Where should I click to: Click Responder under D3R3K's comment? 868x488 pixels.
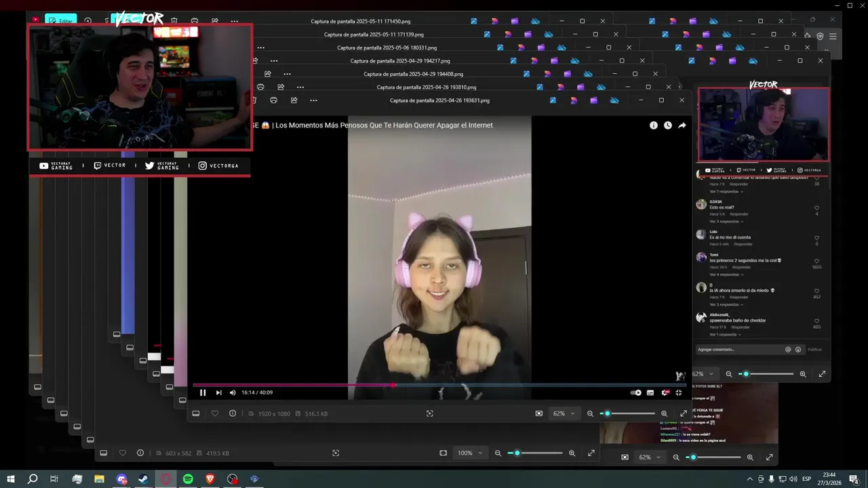[739, 214]
